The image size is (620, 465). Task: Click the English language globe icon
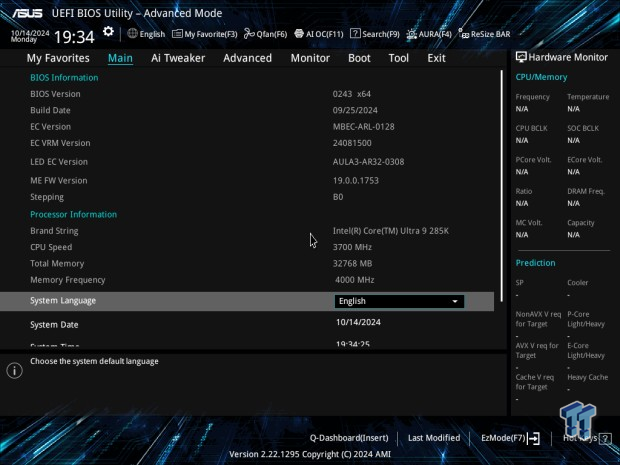click(133, 34)
